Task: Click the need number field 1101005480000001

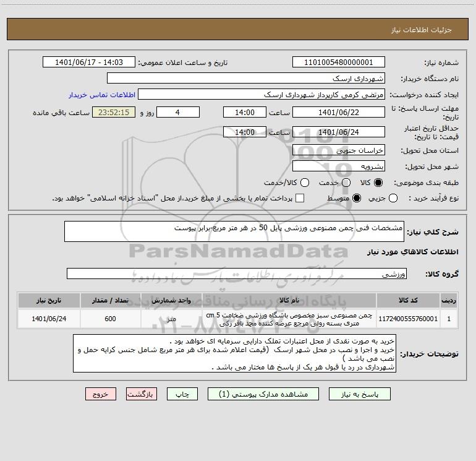Action: (339, 62)
